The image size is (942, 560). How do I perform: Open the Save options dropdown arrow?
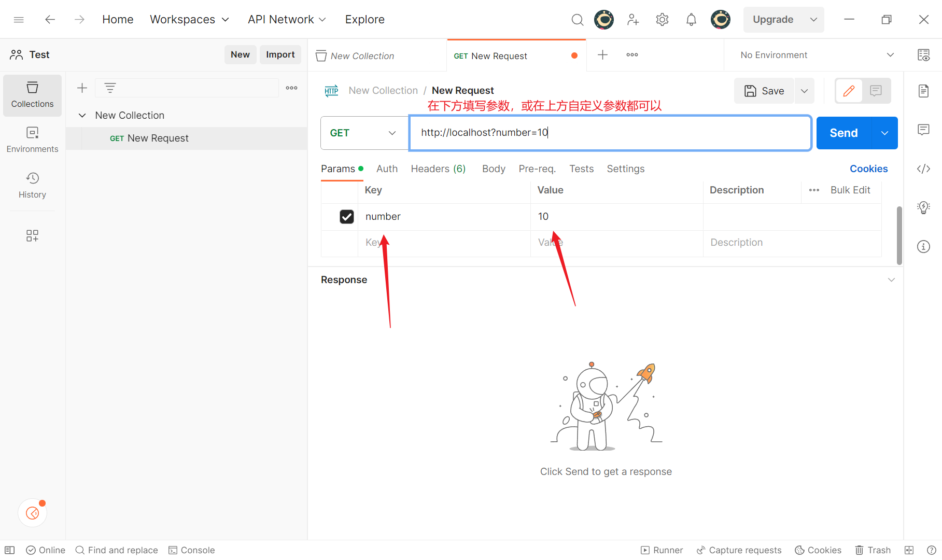point(805,91)
